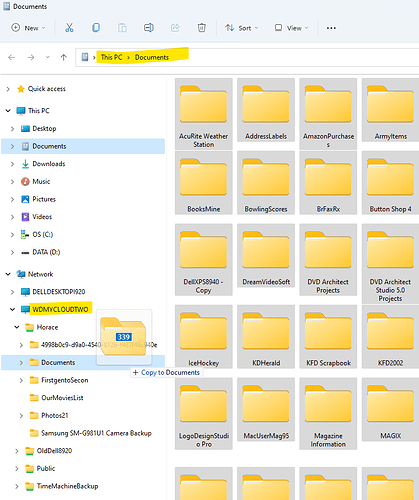
Task: Collapse the This PC tree node
Action: point(8,111)
